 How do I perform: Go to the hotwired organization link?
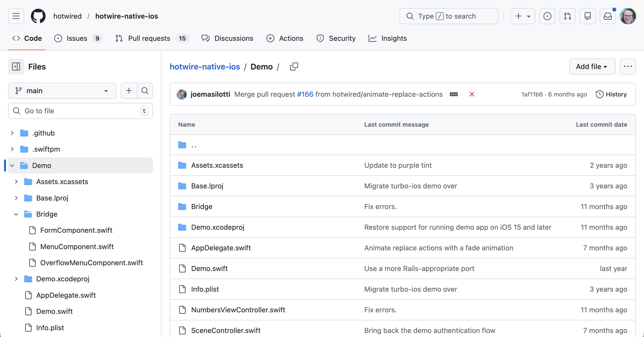click(67, 16)
